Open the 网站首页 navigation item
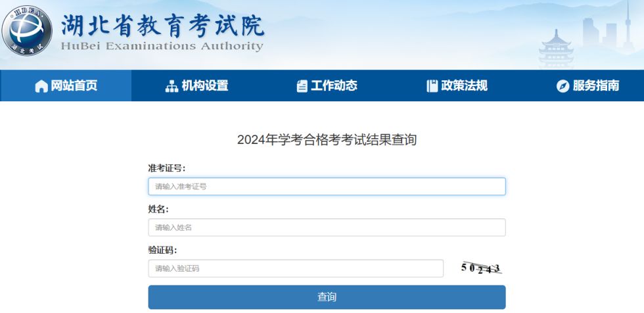 tap(66, 85)
